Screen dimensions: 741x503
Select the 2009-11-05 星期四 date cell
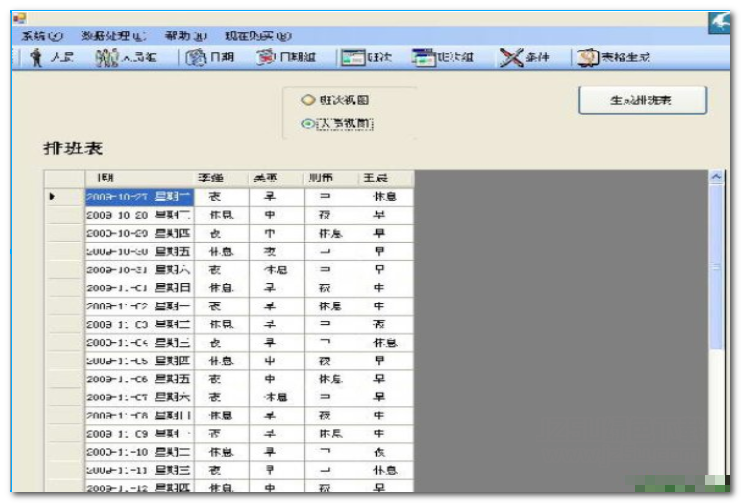[x=139, y=361]
